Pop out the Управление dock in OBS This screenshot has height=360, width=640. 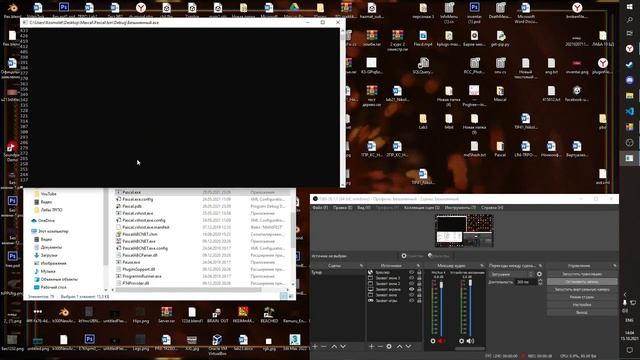point(615,266)
